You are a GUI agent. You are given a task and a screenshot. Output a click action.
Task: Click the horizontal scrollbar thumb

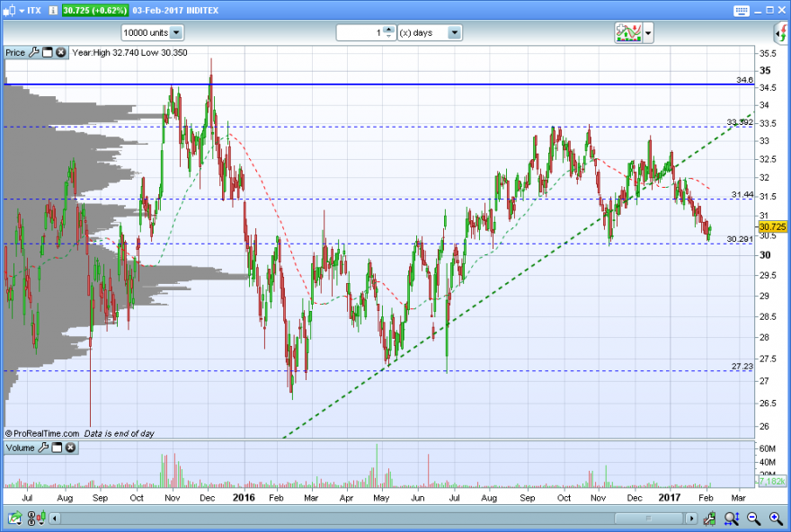[649, 518]
